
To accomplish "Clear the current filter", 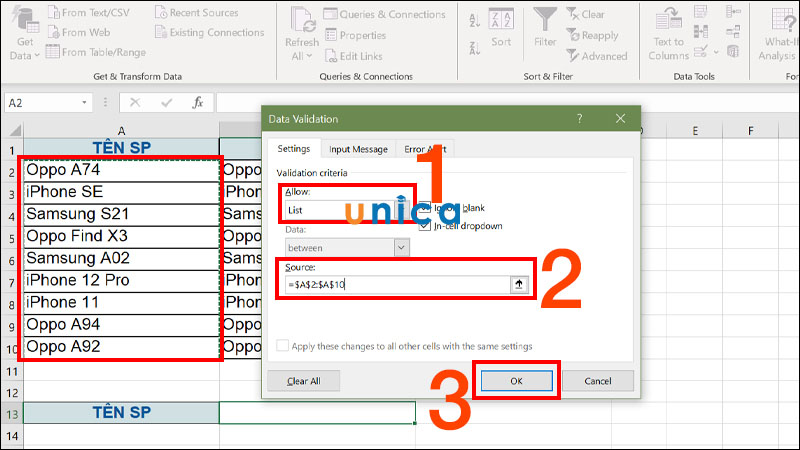I will click(586, 14).
